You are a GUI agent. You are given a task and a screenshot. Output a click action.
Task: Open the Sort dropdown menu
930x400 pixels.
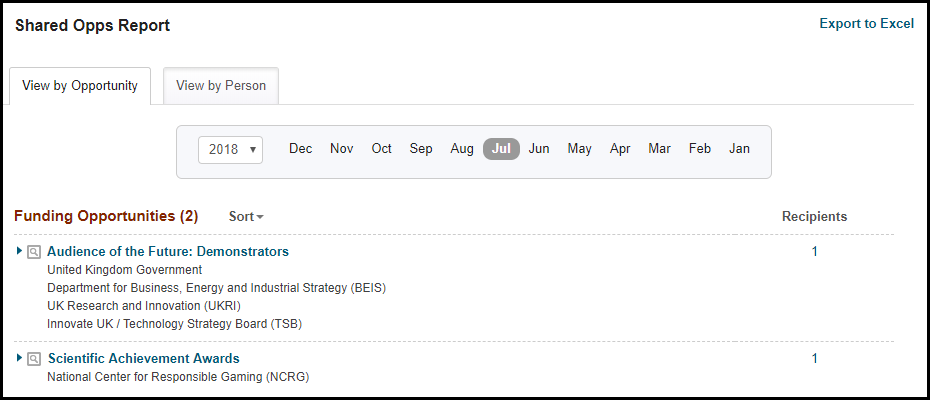coord(246,216)
